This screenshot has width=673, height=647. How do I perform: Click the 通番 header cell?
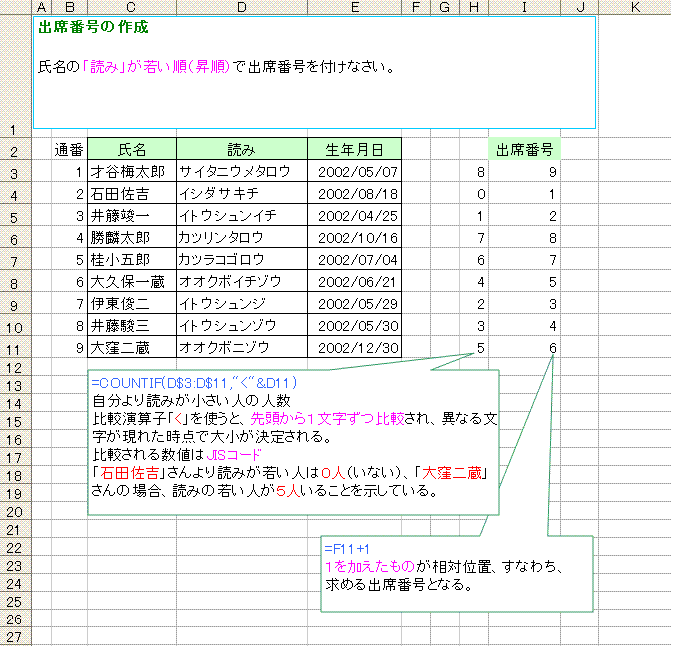point(69,149)
